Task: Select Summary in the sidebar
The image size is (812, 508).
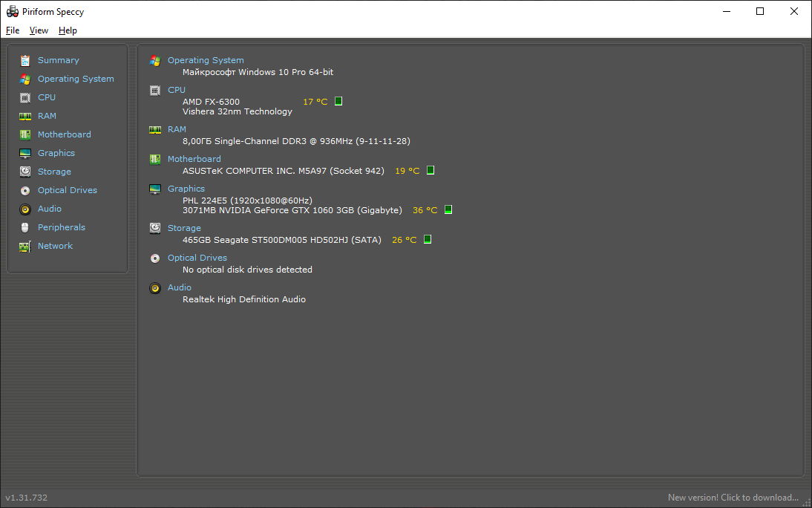Action: coord(59,60)
